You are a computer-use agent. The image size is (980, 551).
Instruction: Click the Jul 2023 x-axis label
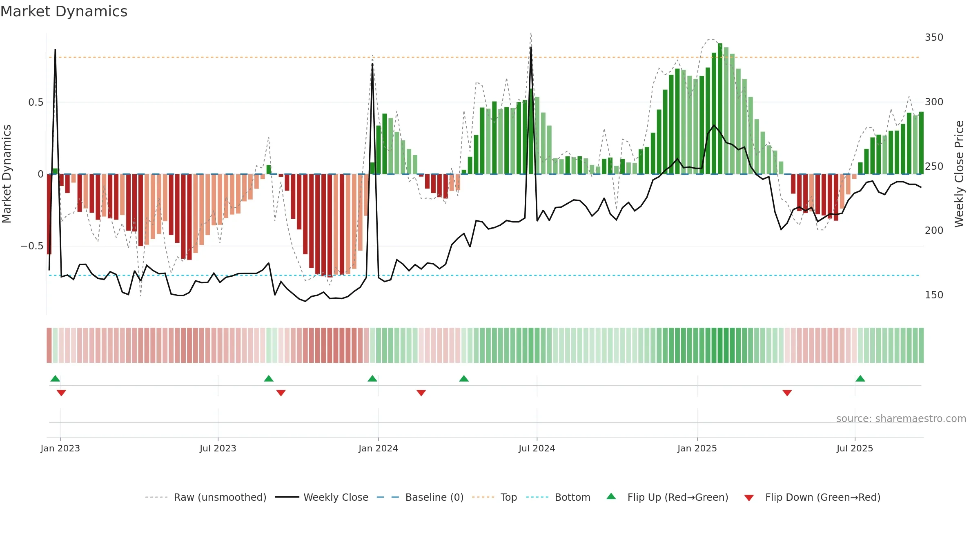(218, 448)
